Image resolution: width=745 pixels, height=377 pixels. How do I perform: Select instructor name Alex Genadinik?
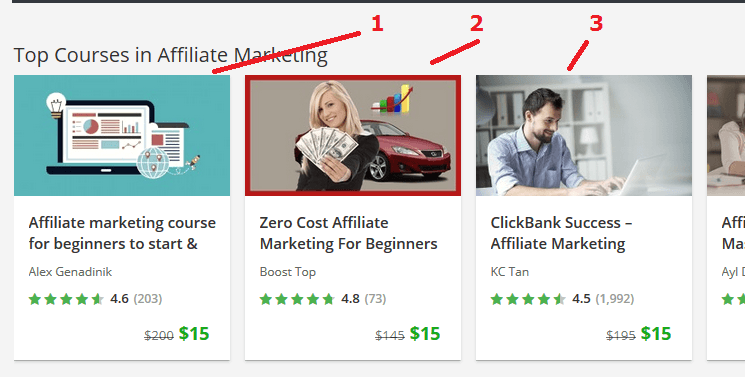(70, 272)
